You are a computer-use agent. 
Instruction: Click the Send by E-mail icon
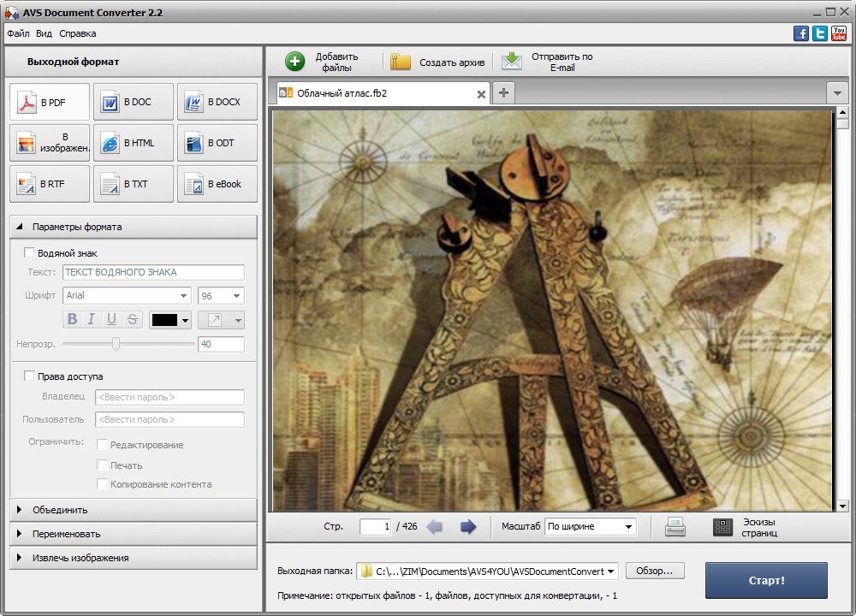[511, 62]
